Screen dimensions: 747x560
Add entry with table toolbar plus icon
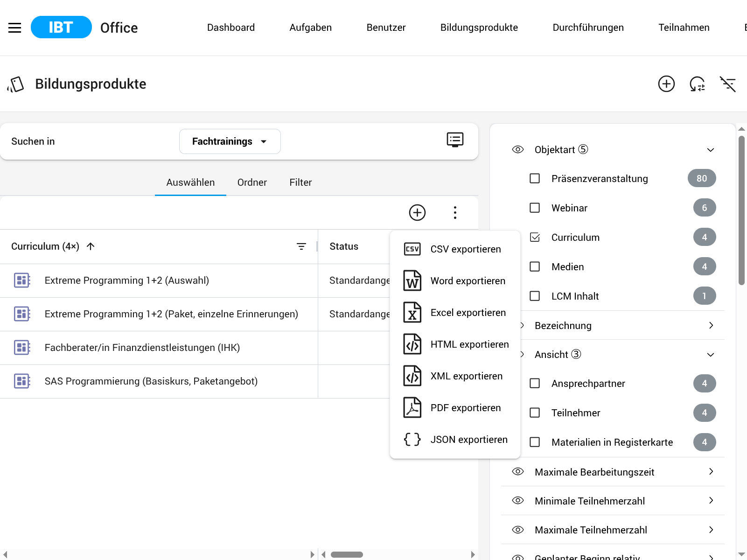[417, 212]
